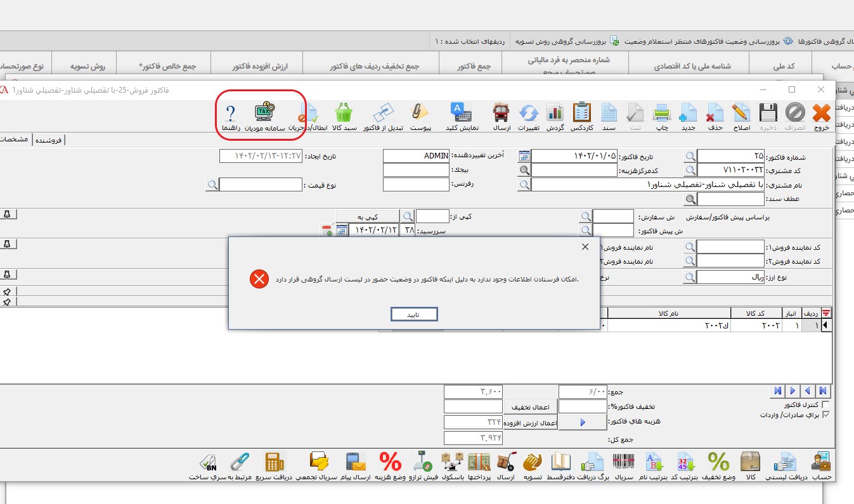Open lookup search beside کد مشتری field
The image size is (854, 504).
(x=689, y=171)
